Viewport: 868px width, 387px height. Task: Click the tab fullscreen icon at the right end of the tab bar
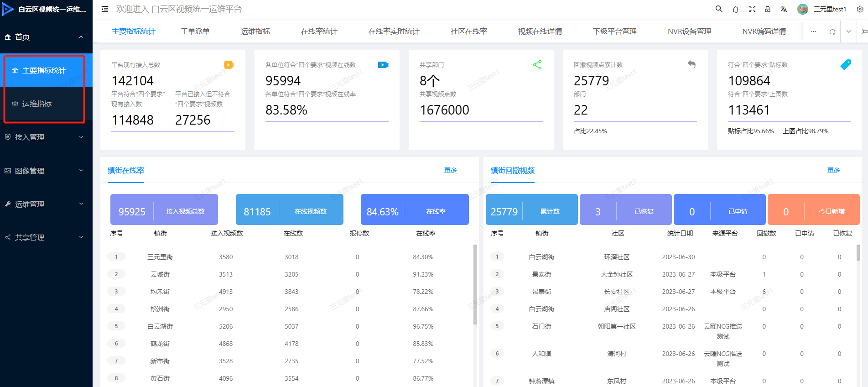pyautogui.click(x=864, y=31)
